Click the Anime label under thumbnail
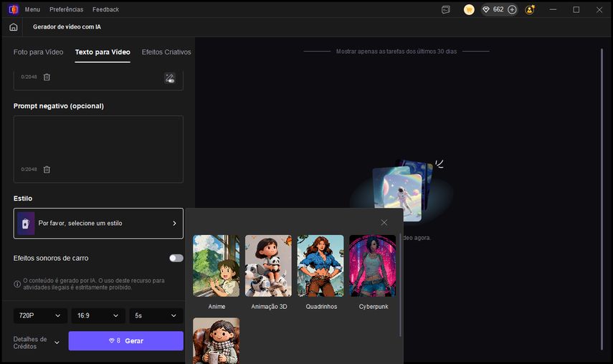Screen dimensions: 613x364 tap(217, 307)
